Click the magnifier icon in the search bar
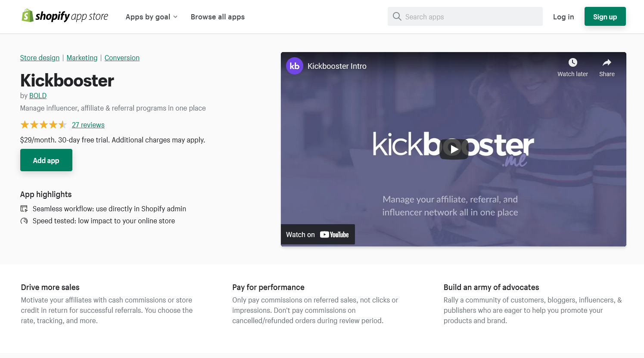Viewport: 644px width, 358px height. coord(397,16)
